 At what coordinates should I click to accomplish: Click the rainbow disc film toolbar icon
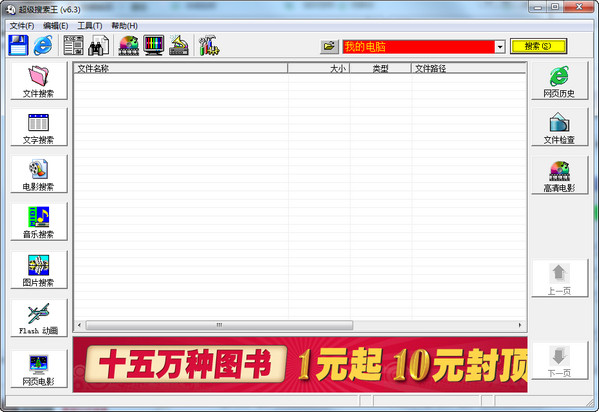point(129,45)
